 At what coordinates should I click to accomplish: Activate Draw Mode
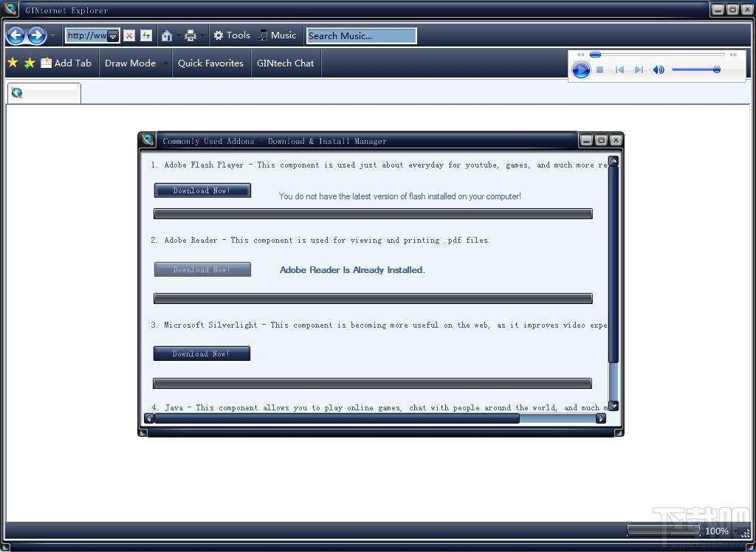pyautogui.click(x=130, y=63)
